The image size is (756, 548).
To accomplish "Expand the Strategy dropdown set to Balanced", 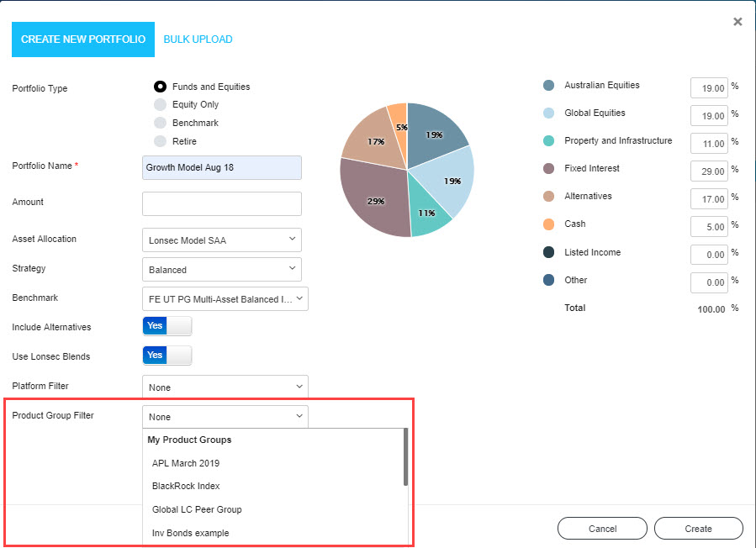I will [222, 270].
